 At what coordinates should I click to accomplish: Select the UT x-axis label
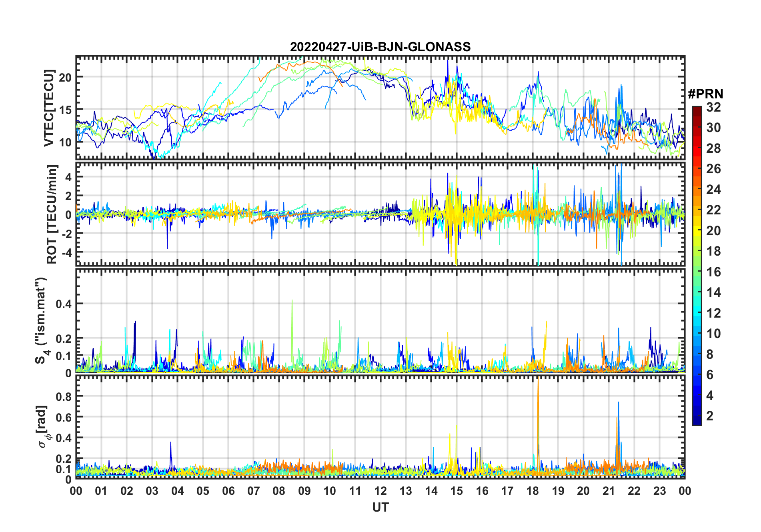380,507
